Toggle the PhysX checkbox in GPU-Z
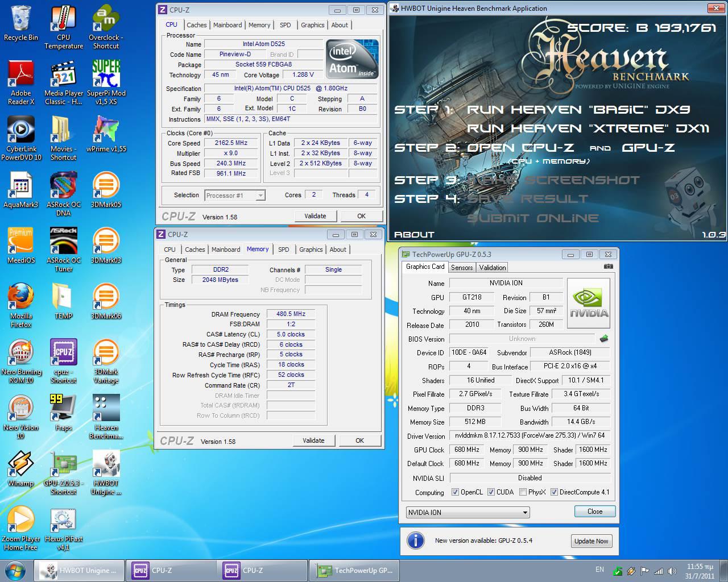The width and height of the screenshot is (728, 582). point(523,492)
